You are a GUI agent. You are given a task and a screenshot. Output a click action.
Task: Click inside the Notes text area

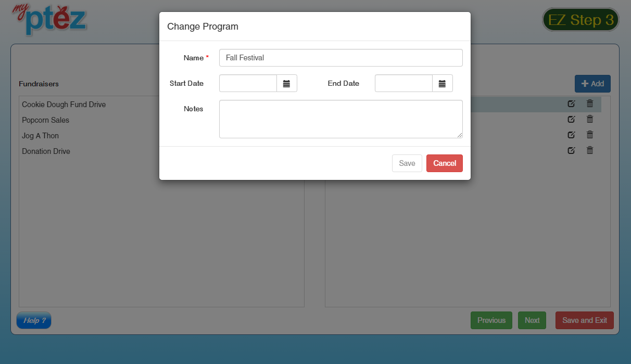(340, 119)
